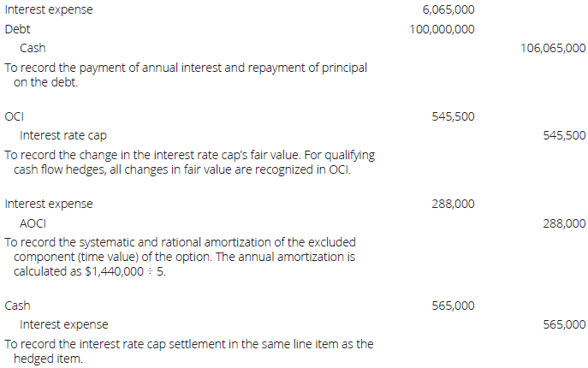Select the 106,065,000 cash credit amount
The width and height of the screenshot is (588, 368).
point(553,49)
